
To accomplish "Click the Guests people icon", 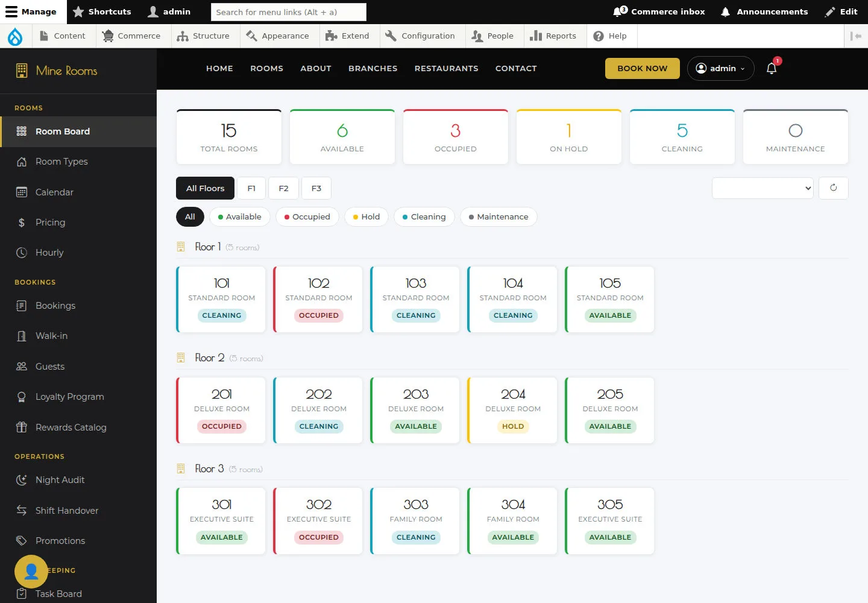I will [x=22, y=367].
